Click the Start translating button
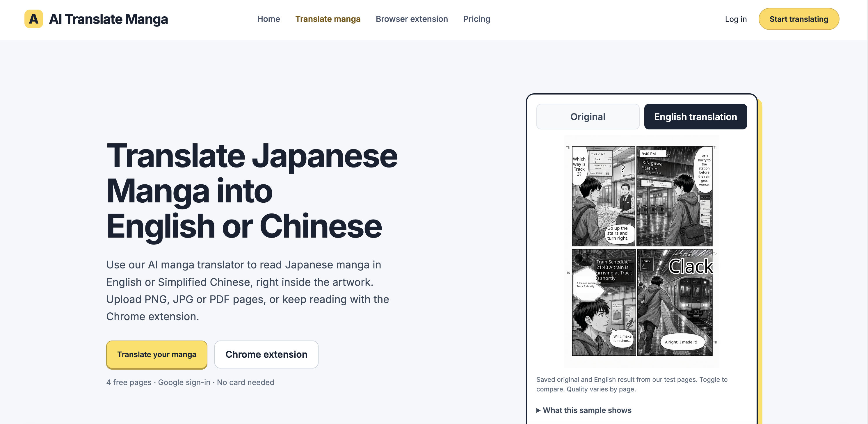The image size is (868, 424). 798,19
